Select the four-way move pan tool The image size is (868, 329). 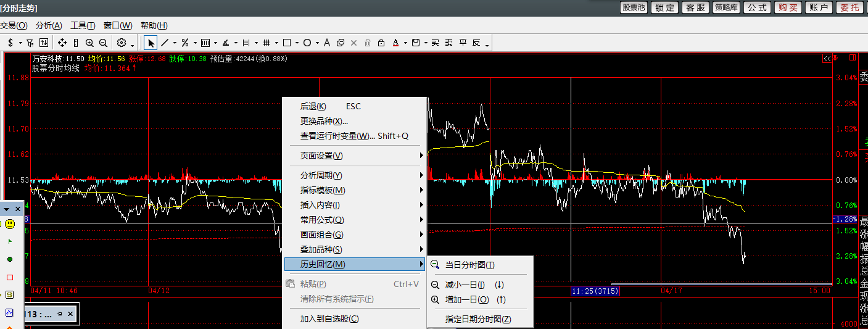point(62,43)
